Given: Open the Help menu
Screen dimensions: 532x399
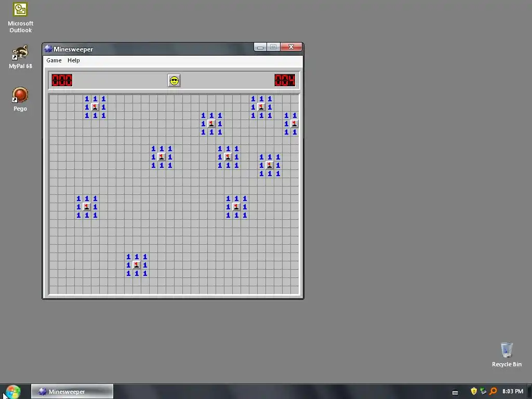Looking at the screenshot, I should tap(74, 60).
